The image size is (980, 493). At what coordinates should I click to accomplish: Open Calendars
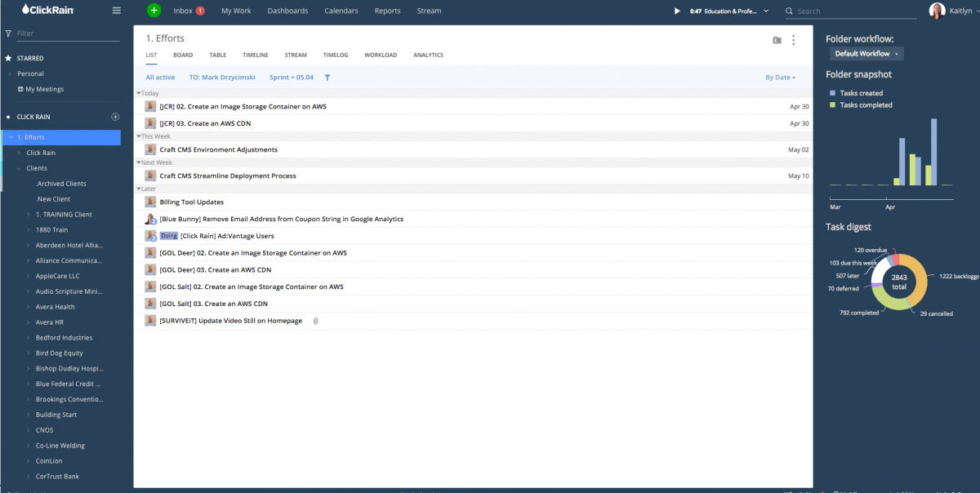coord(341,11)
